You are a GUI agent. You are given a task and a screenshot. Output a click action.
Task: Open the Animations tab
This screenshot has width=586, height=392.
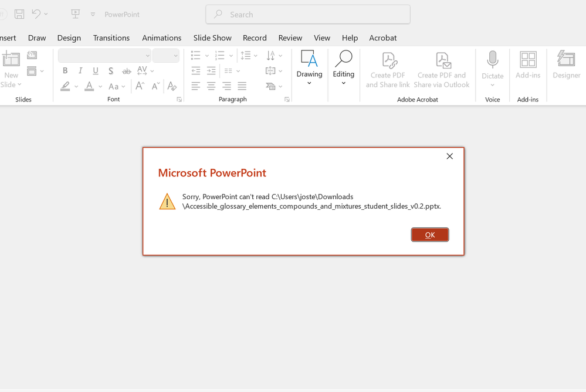click(162, 38)
